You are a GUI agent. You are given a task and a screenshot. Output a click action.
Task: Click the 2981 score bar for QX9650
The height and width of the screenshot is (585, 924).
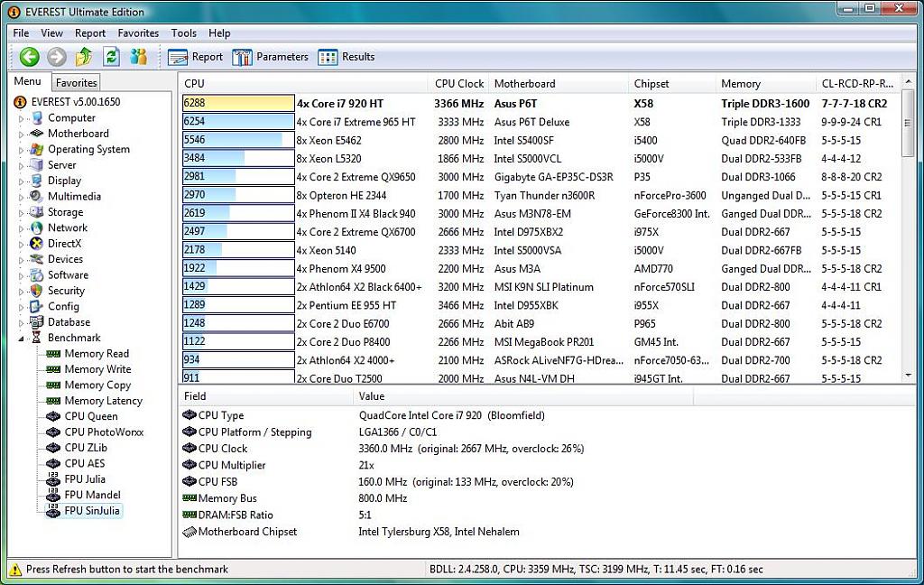pos(238,177)
